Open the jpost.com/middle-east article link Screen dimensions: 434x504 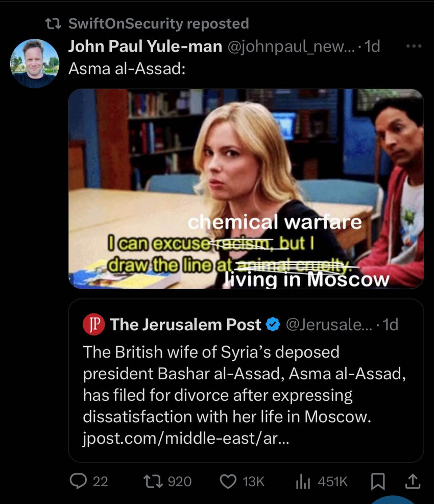tap(186, 438)
